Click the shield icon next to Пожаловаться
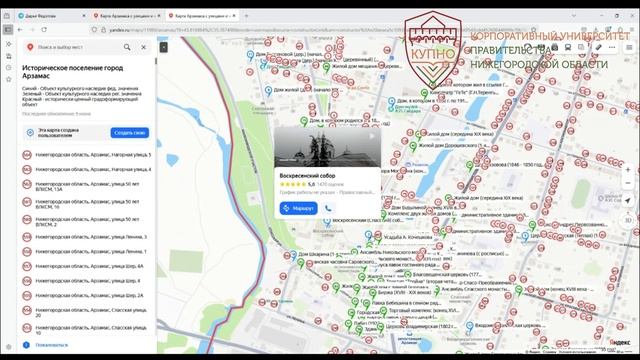The image size is (640, 360). click(27, 345)
